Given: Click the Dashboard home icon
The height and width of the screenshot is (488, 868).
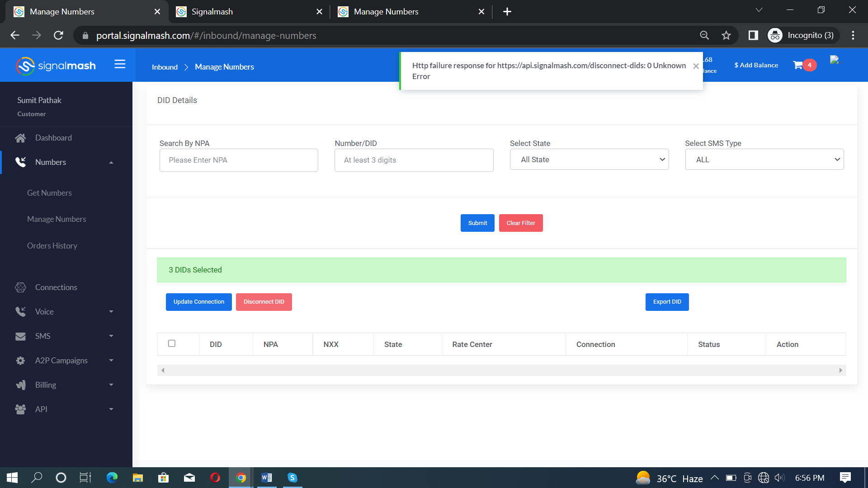Looking at the screenshot, I should tap(20, 138).
